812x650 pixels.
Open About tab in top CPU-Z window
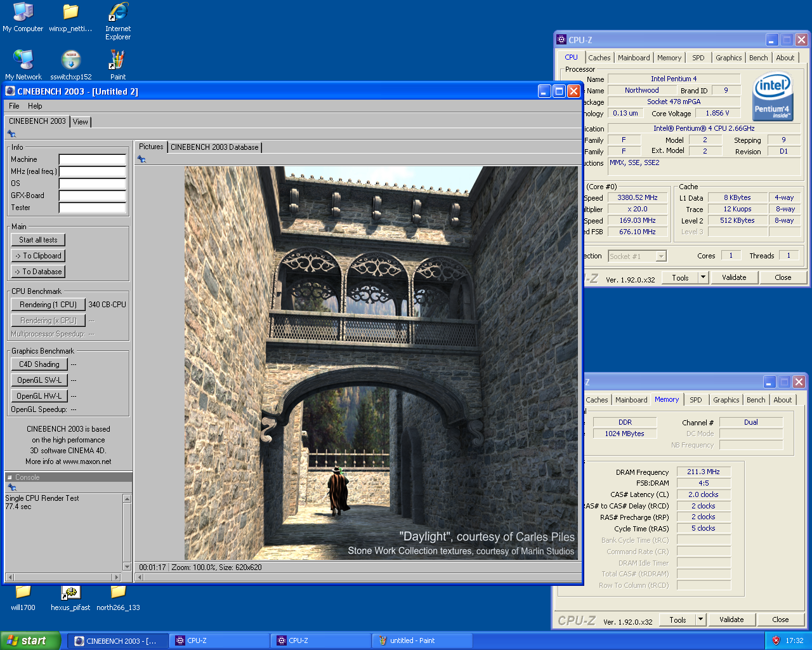coord(785,58)
